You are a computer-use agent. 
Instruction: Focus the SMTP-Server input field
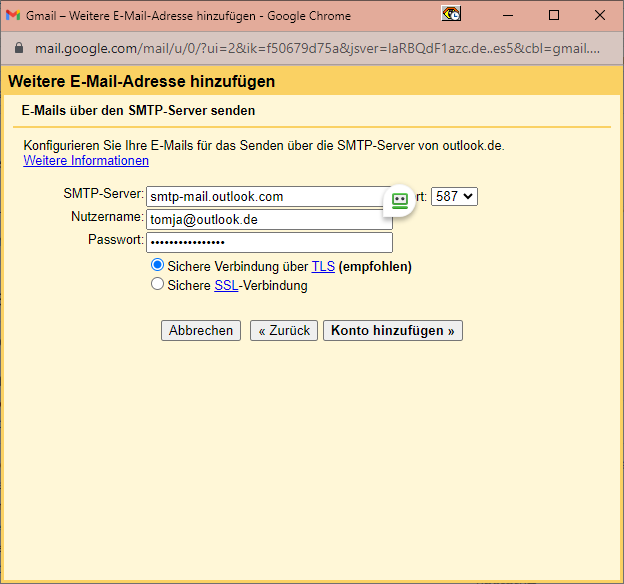point(269,197)
